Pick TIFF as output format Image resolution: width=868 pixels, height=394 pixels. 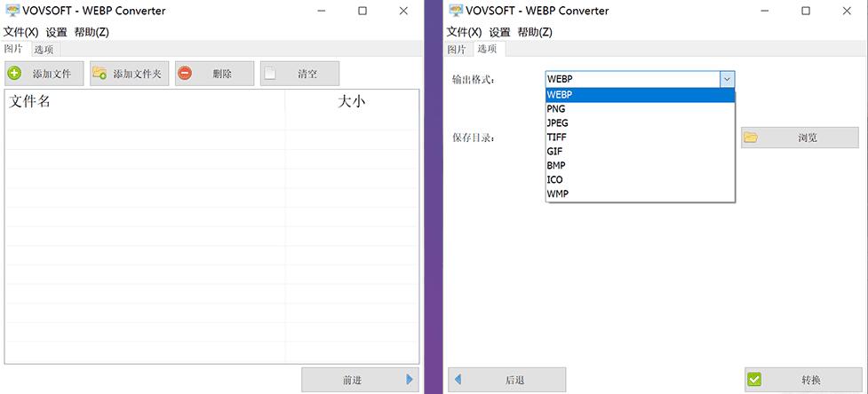(640, 137)
